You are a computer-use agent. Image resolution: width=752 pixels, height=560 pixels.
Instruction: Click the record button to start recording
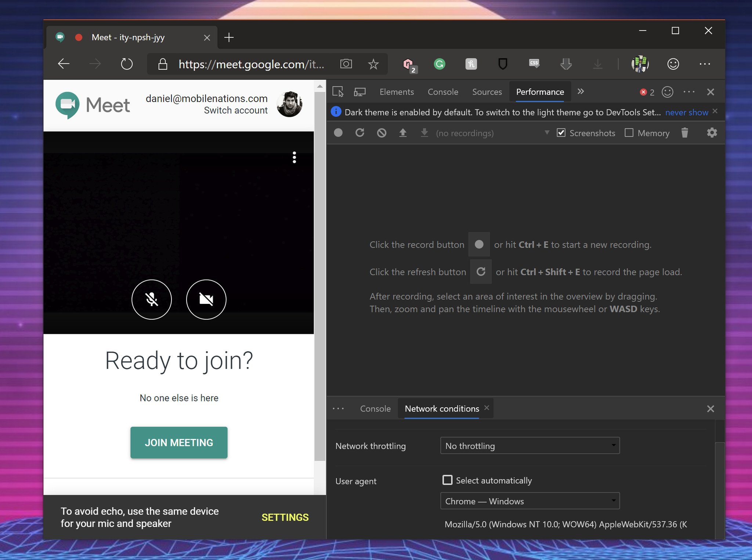[x=338, y=133]
